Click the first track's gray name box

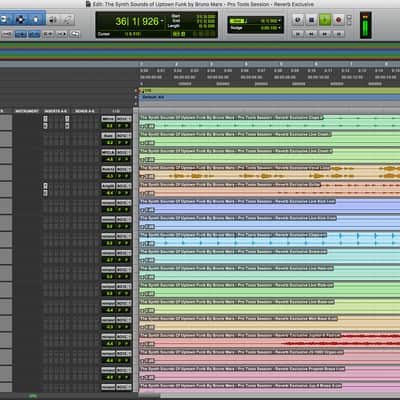(6, 122)
